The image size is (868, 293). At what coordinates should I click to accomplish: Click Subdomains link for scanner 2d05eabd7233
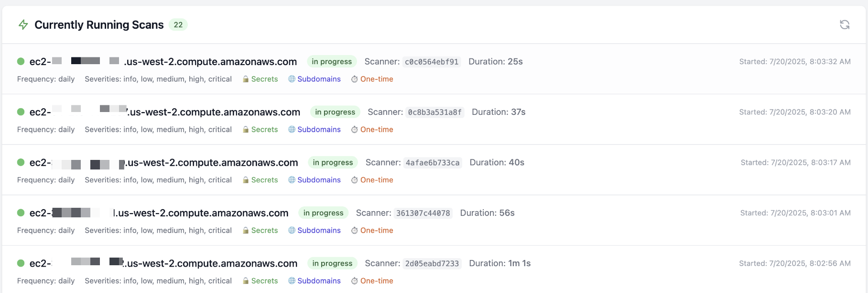click(319, 281)
